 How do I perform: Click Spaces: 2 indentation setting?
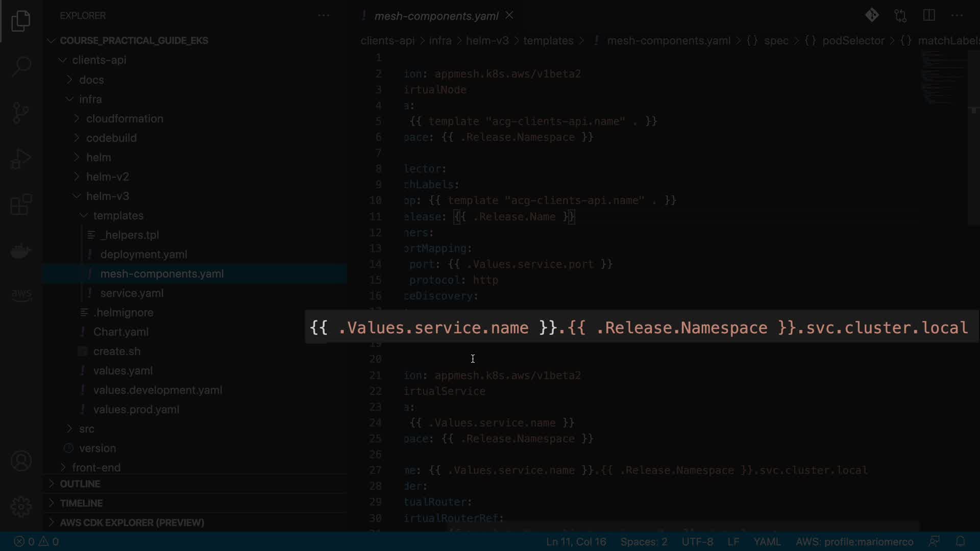tap(644, 541)
